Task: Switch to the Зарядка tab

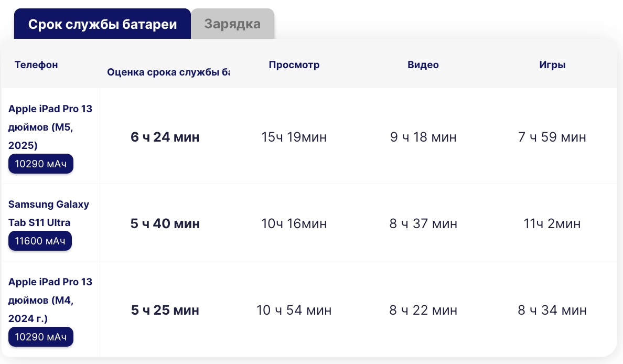Action: 232,24
